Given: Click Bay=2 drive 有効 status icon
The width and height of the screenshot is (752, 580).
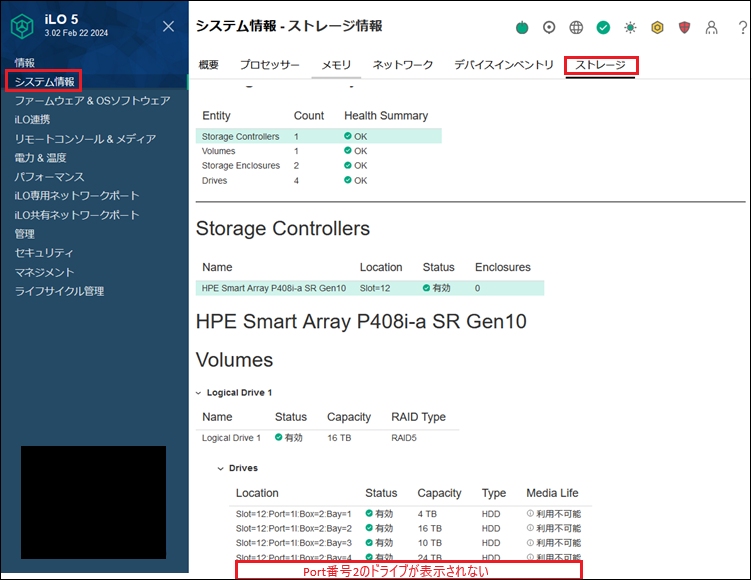Looking at the screenshot, I should (x=369, y=527).
